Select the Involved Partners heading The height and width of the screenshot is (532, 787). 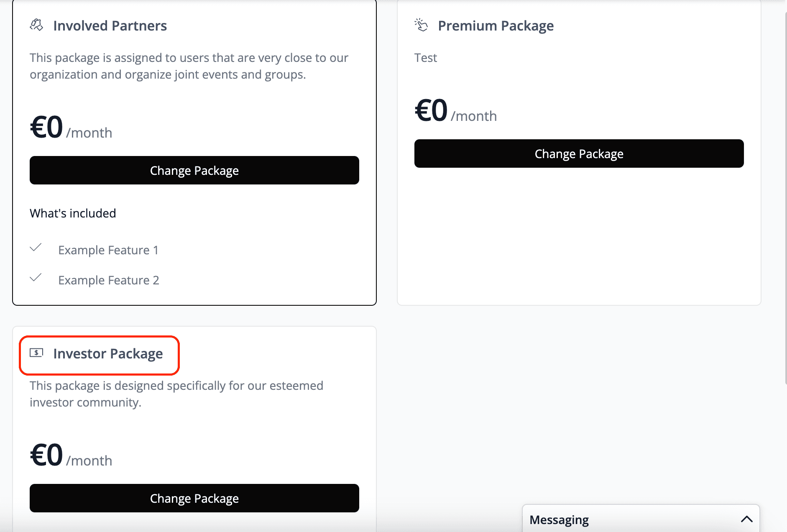click(x=110, y=26)
